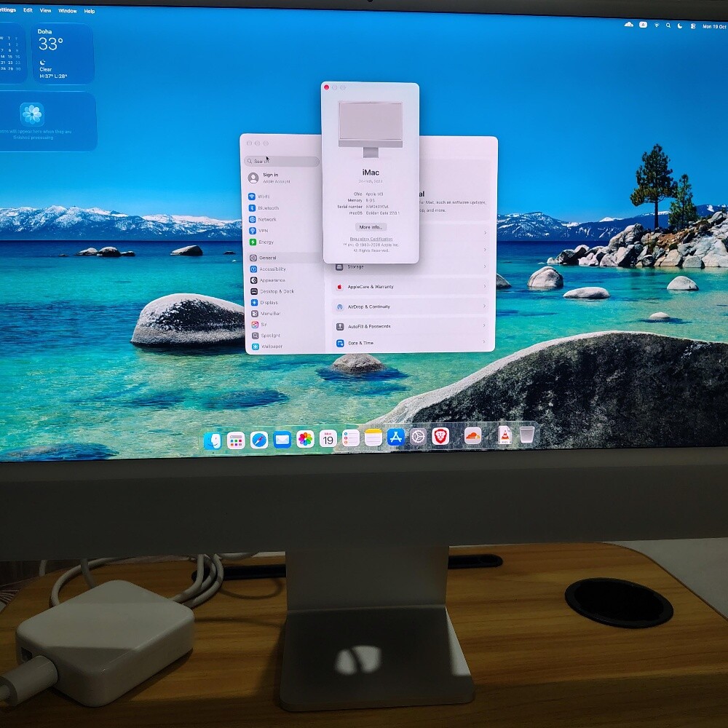728x728 pixels.
Task: Select Siri in Settings sidebar
Action: (288, 325)
